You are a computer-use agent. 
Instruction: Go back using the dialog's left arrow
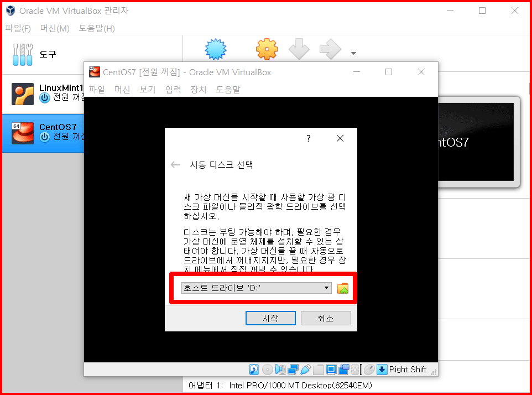[175, 165]
